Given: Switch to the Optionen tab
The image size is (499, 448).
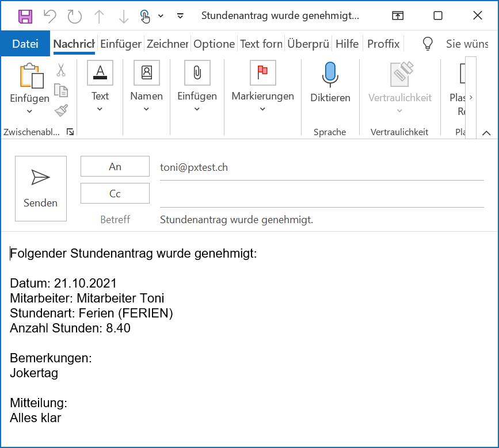Looking at the screenshot, I should click(214, 44).
